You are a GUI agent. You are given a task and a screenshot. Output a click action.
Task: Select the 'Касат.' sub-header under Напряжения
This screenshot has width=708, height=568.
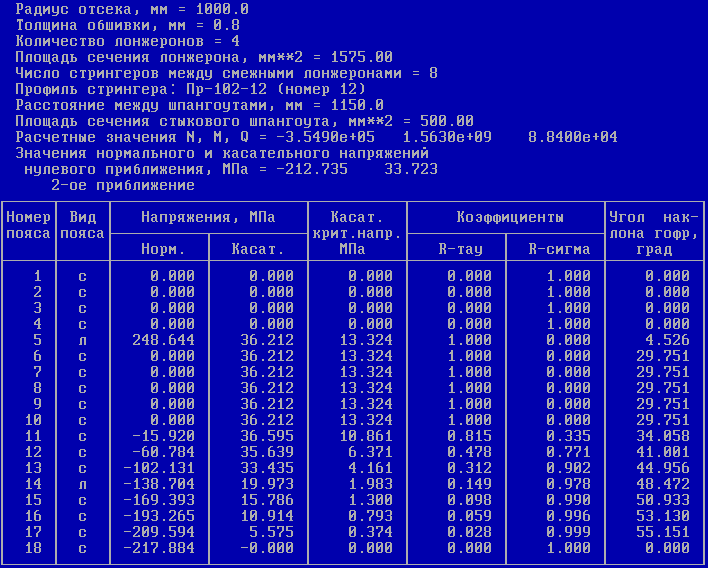click(x=258, y=249)
